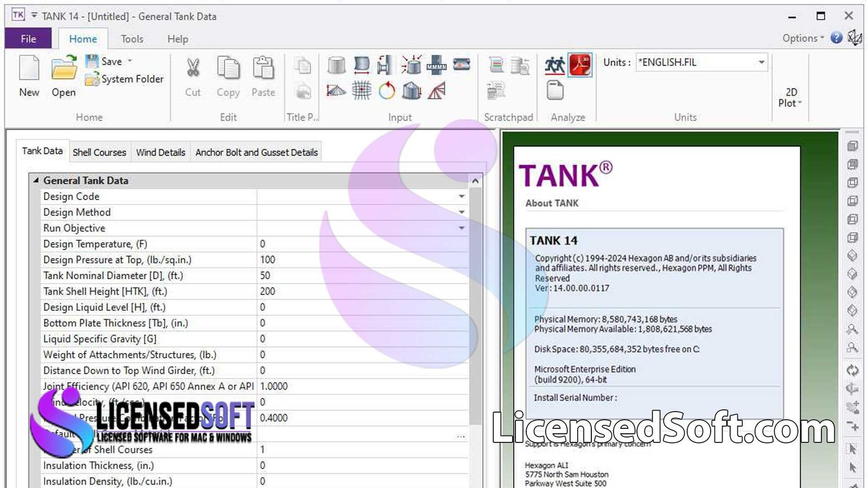The height and width of the screenshot is (488, 868).
Task: Expand the Save dropdown arrow
Action: pos(130,61)
